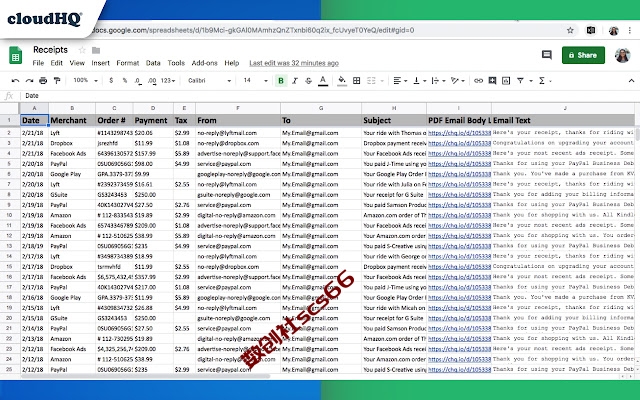Open the Add-ons menu

(204, 63)
